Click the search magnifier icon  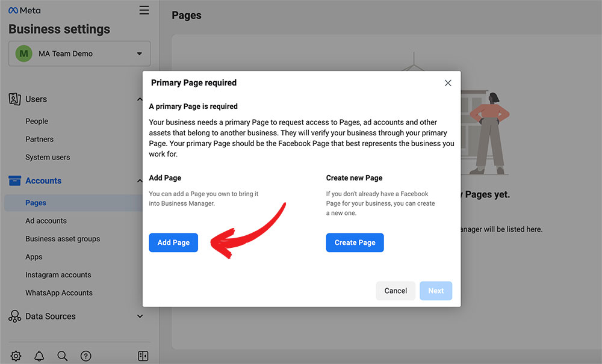63,356
